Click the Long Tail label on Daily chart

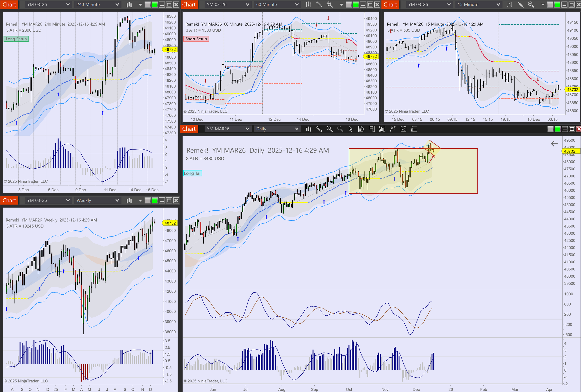[x=192, y=173]
